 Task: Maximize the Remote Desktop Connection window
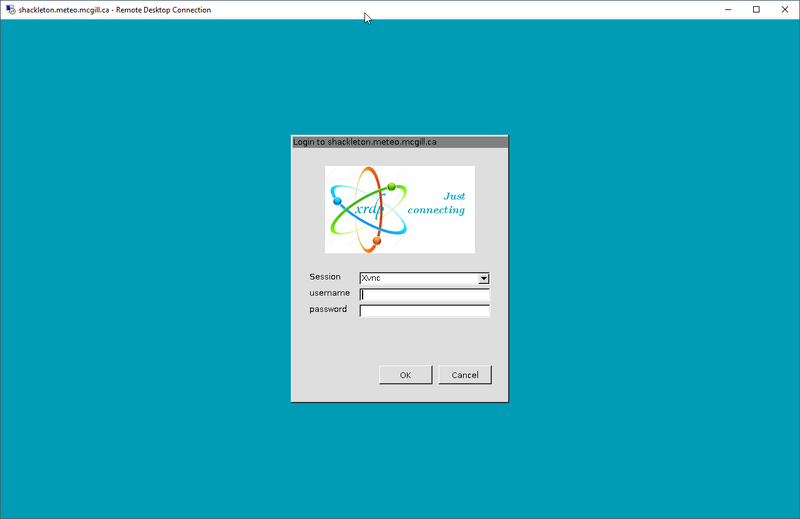756,10
